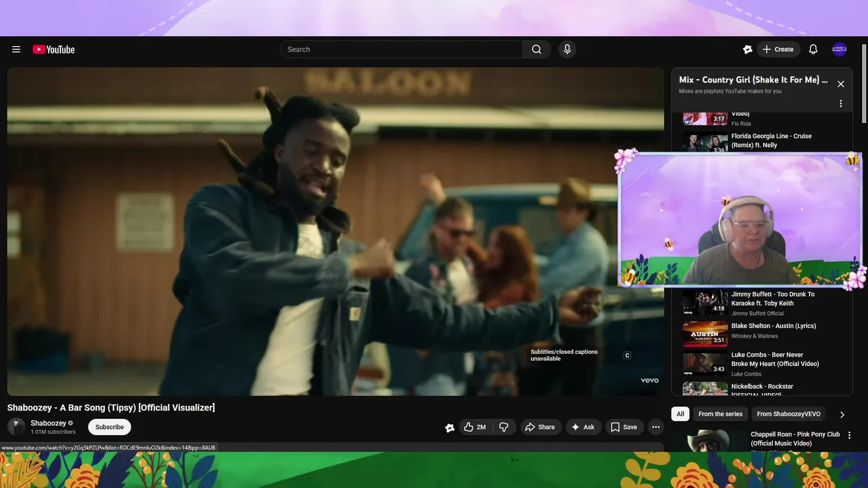The width and height of the screenshot is (868, 488).
Task: Click the Create button
Action: [778, 49]
